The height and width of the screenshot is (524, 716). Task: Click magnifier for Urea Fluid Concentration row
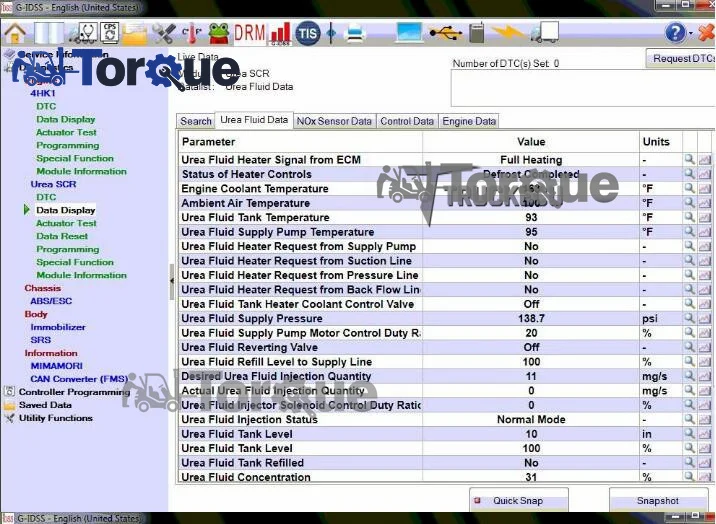click(x=689, y=477)
